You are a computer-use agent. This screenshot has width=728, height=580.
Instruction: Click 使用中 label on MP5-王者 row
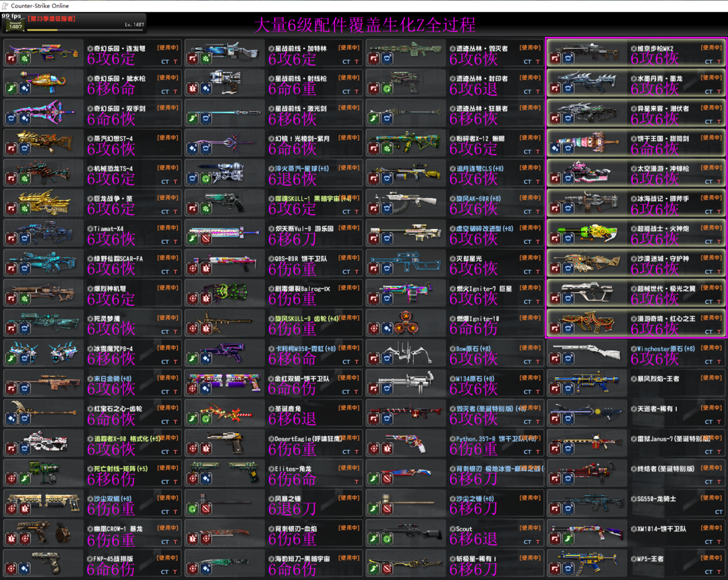(712, 558)
